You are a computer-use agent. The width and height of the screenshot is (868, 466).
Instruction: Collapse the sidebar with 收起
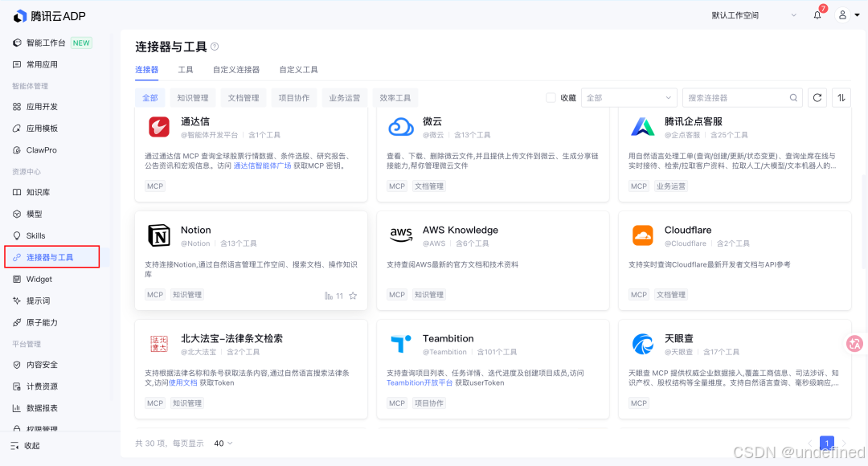tap(25, 446)
